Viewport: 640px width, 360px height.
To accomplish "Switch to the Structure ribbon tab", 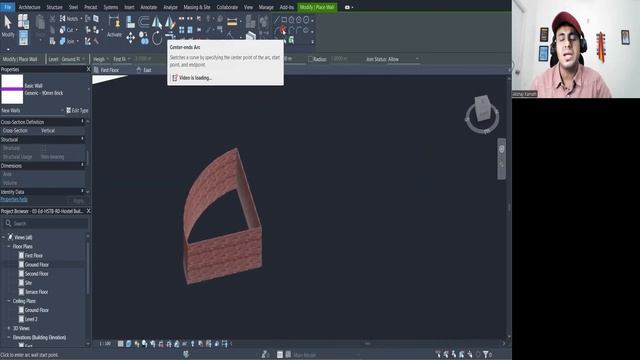I will (54, 7).
